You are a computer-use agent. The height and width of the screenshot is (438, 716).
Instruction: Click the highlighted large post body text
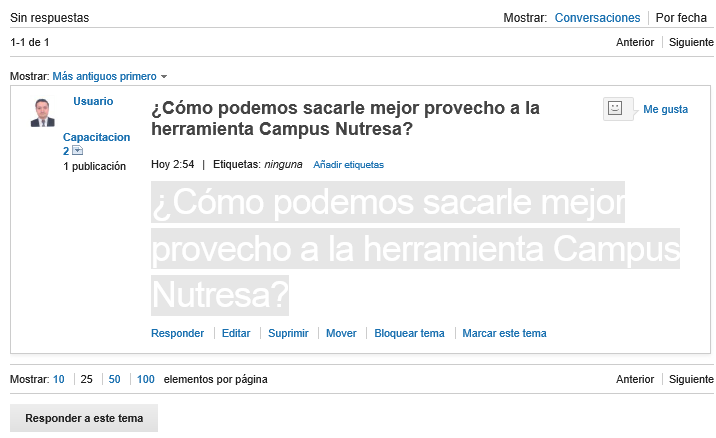tap(415, 248)
